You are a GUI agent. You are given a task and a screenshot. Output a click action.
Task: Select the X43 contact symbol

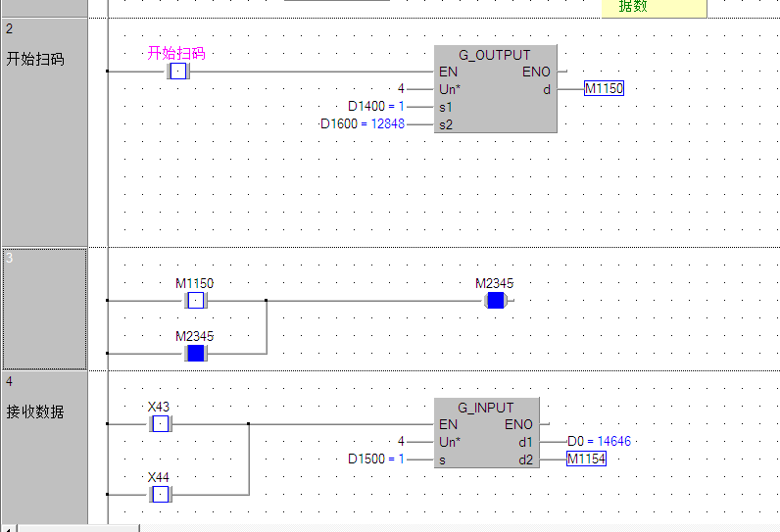160,424
